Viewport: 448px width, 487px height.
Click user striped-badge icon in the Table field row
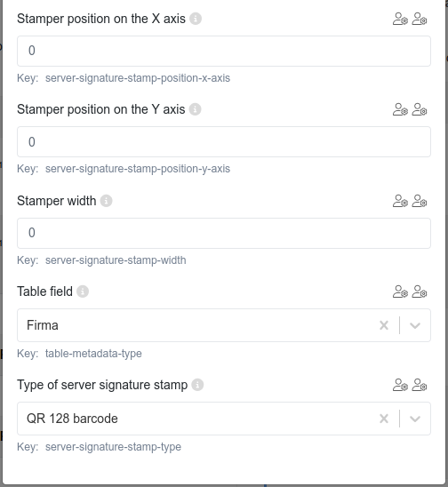[400, 291]
